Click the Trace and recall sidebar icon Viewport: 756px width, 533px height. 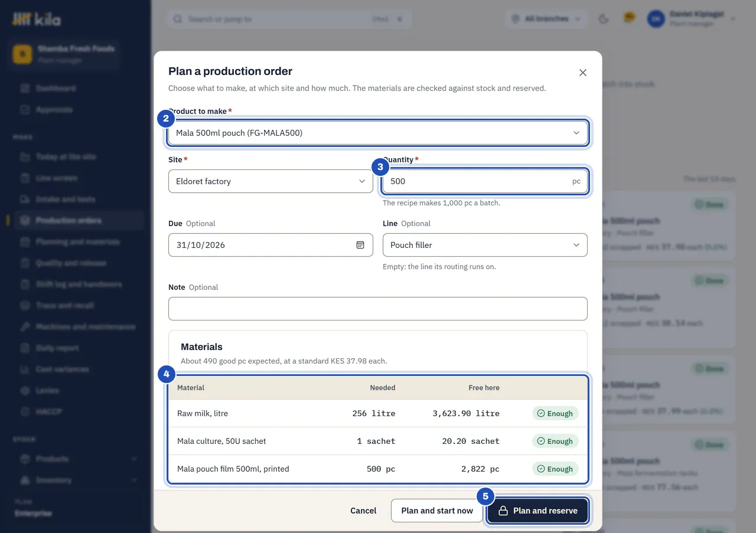pos(25,305)
